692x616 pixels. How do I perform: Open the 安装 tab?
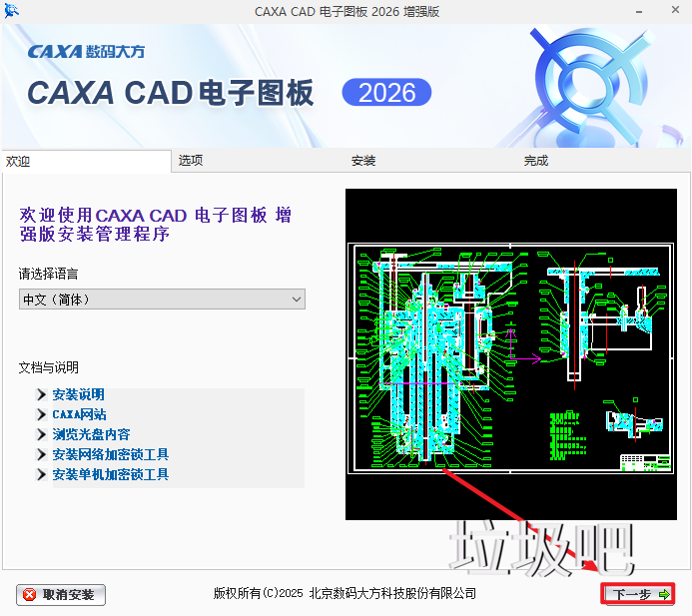tap(363, 161)
